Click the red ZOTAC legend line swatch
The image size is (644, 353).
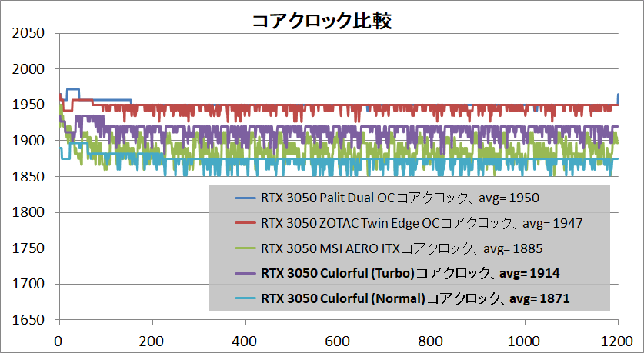[x=245, y=223]
